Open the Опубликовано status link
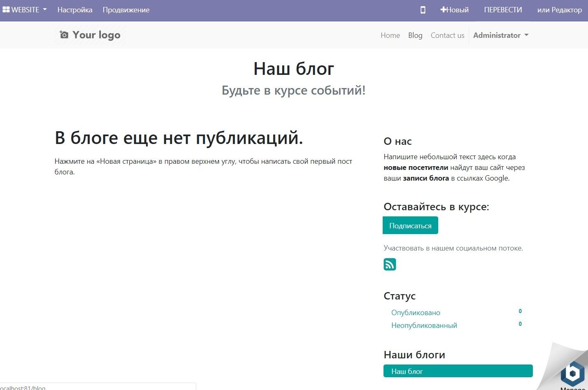 415,312
